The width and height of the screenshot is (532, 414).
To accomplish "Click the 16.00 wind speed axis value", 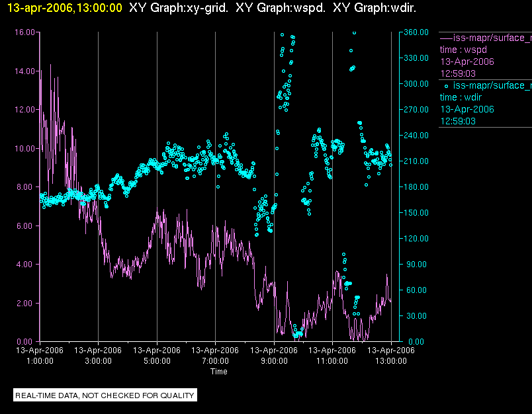I will 24,32.
